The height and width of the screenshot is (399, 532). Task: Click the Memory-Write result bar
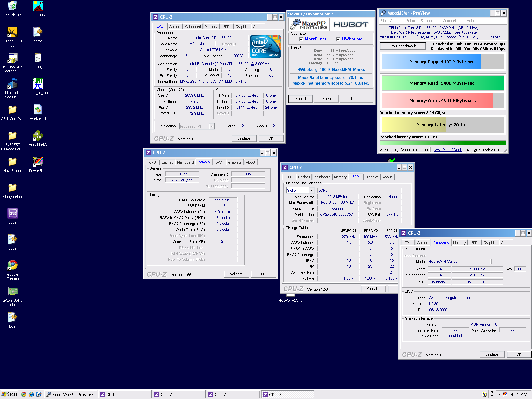pos(443,100)
